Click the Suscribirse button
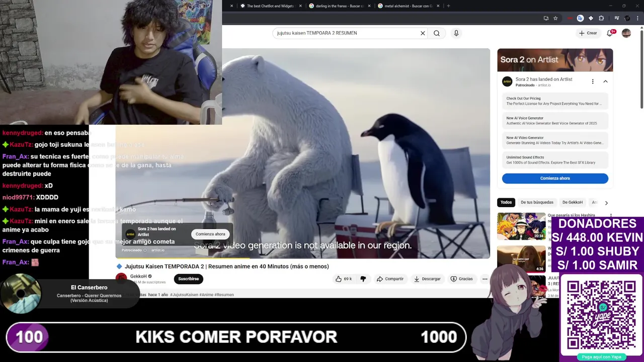This screenshot has width=644, height=362. tap(189, 279)
